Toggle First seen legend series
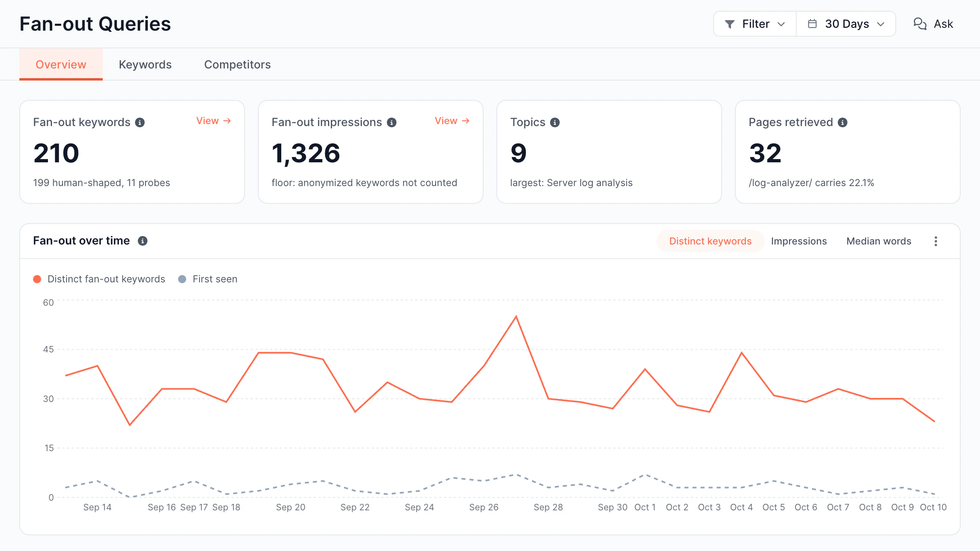The height and width of the screenshot is (551, 980). tap(208, 279)
